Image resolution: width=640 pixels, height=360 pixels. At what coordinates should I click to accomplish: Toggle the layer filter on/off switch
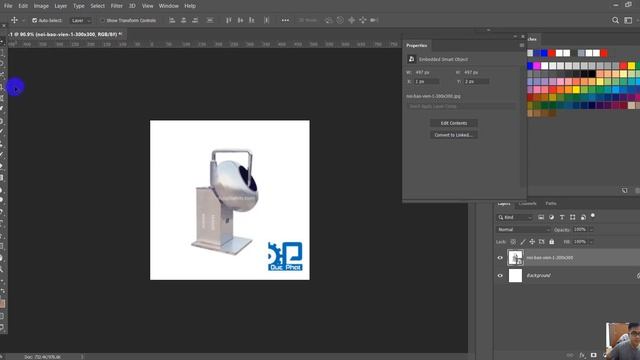pyautogui.click(x=593, y=216)
